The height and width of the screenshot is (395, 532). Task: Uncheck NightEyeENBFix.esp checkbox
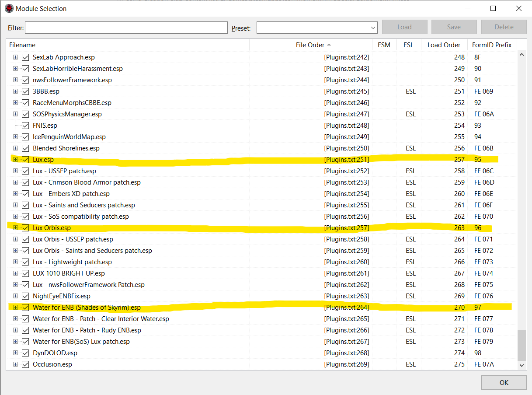pyautogui.click(x=25, y=296)
